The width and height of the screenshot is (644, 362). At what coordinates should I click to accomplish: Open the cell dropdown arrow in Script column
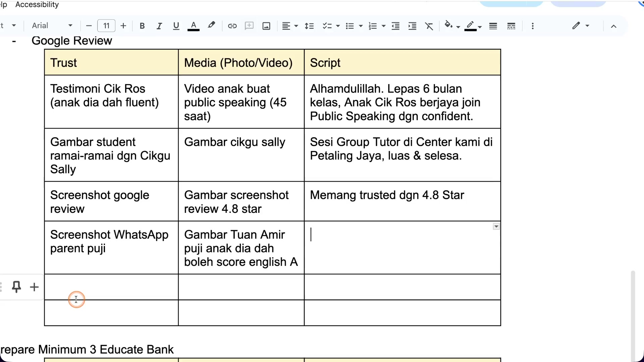click(x=496, y=227)
